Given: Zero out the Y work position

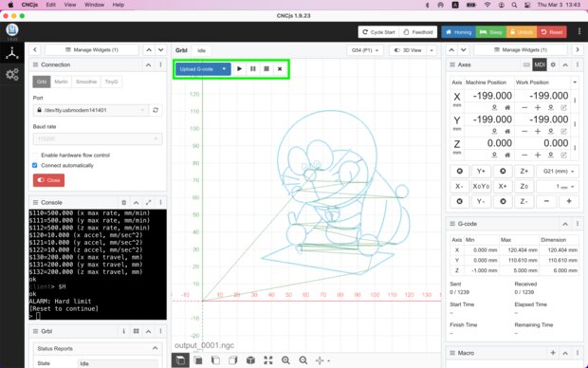Looking at the screenshot, I should tap(550, 131).
